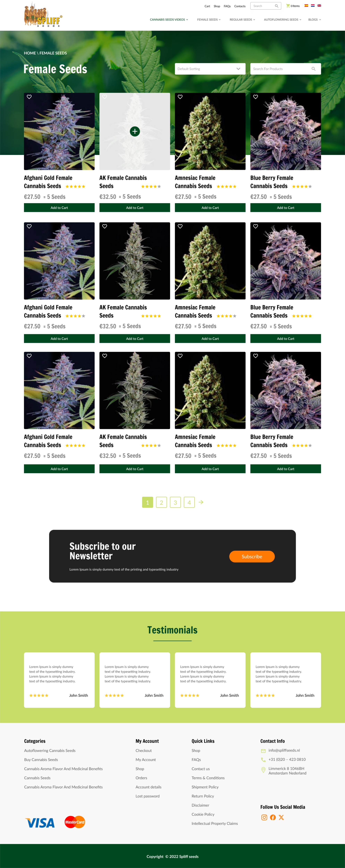Click the shopping cart icon in header

[288, 6]
